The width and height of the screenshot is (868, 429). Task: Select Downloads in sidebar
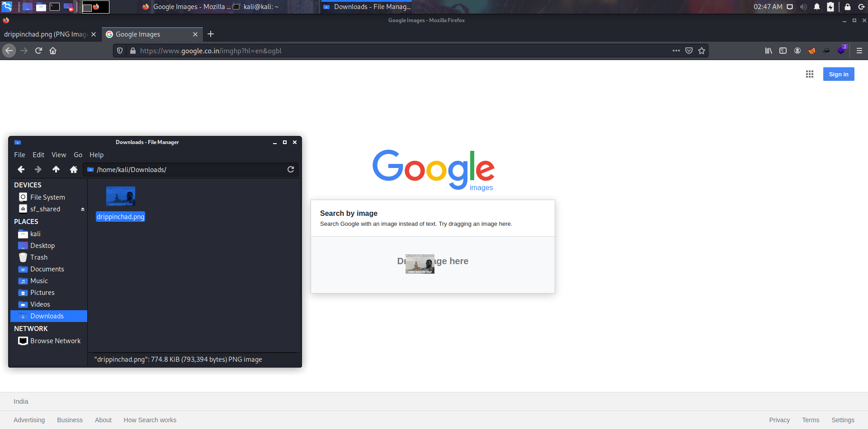click(x=48, y=316)
